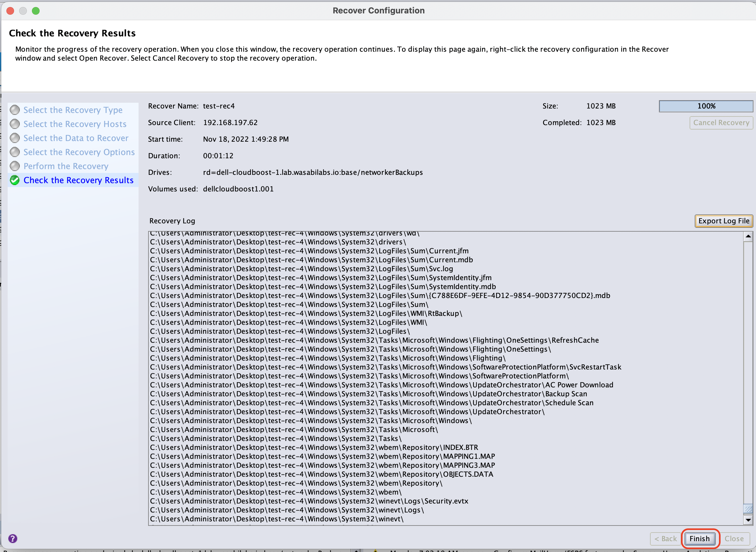Screen dimensions: 756x552
Task: Click start time Nov 18, 2022 1:49:28 PM
Action: click(246, 139)
